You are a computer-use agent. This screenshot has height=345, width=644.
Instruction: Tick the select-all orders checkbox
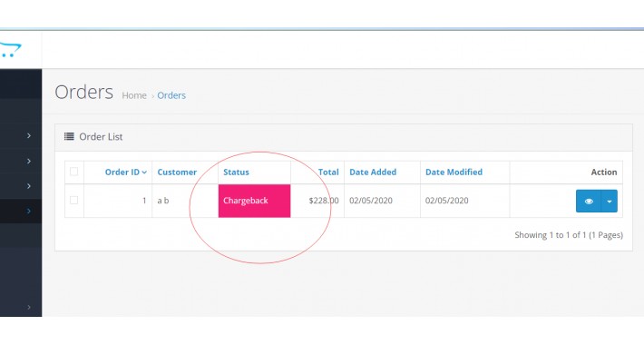point(74,172)
